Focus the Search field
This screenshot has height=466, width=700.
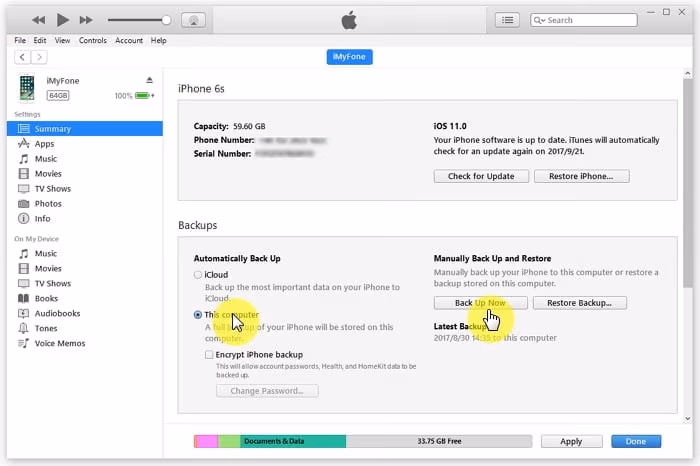tap(583, 20)
